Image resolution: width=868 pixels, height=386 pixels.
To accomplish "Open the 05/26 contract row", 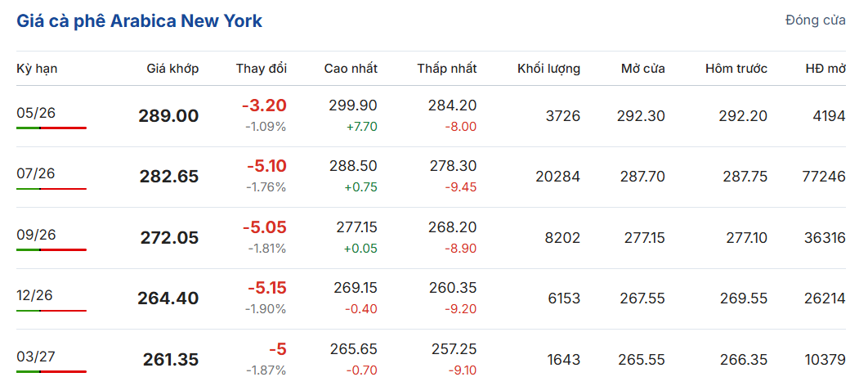I will pyautogui.click(x=34, y=112).
